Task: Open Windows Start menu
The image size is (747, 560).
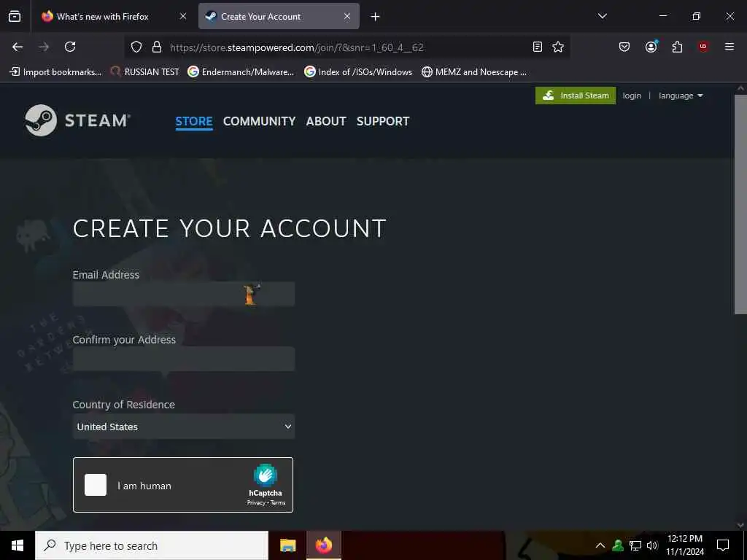Action: click(x=18, y=545)
